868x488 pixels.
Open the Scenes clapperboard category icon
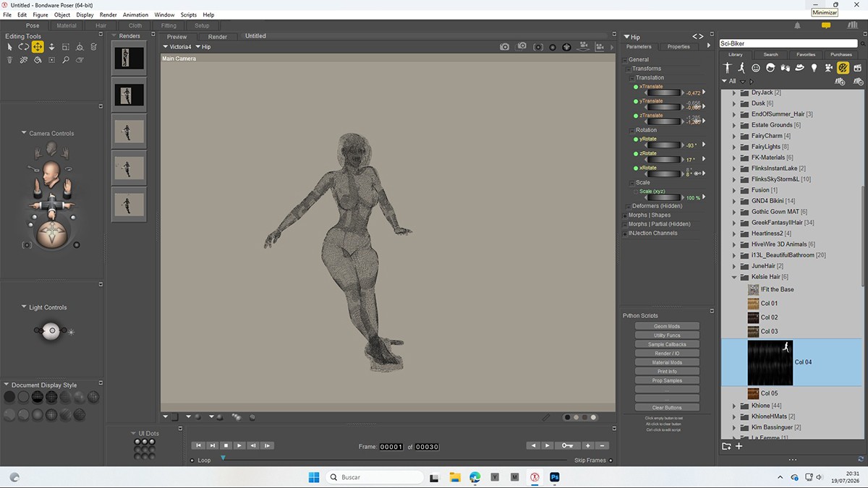point(858,68)
